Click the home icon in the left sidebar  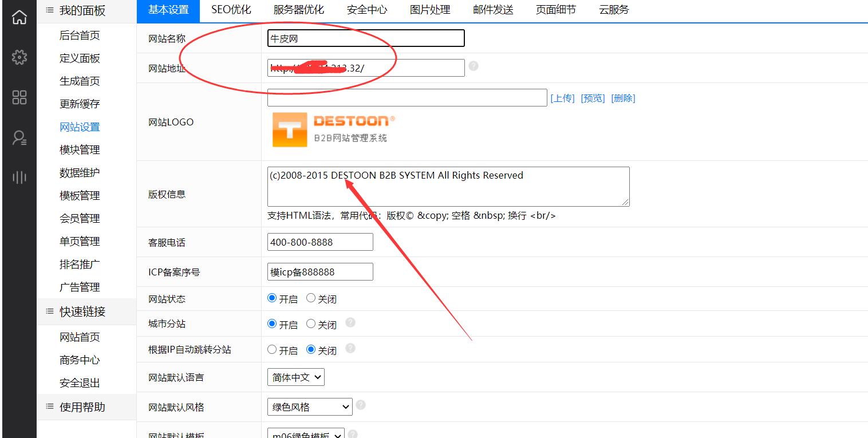[19, 17]
